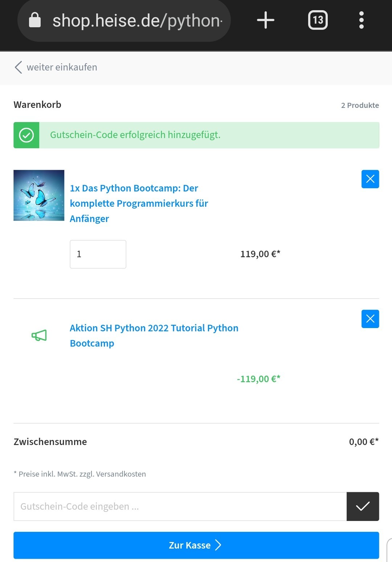Click the Zwischensumme label
This screenshot has width=392, height=562.
click(x=50, y=442)
